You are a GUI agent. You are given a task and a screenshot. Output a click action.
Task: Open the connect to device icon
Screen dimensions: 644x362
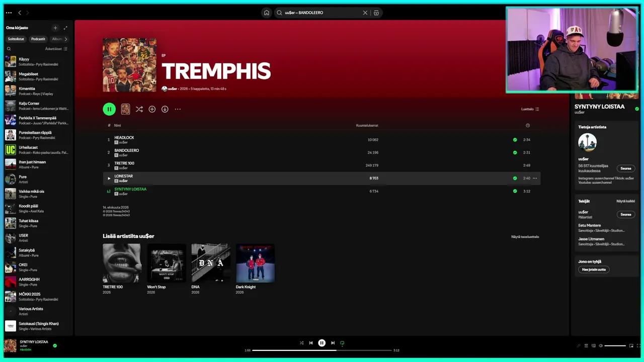point(594,345)
